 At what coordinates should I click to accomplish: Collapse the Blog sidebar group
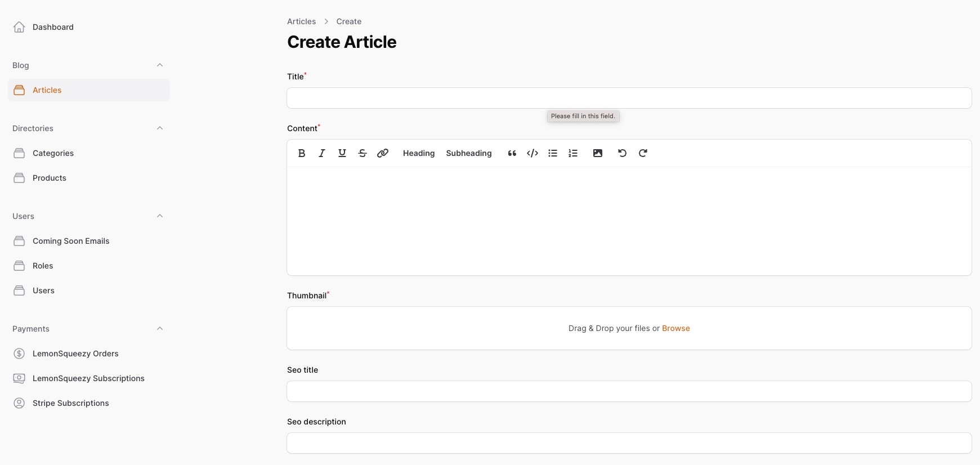coord(160,65)
